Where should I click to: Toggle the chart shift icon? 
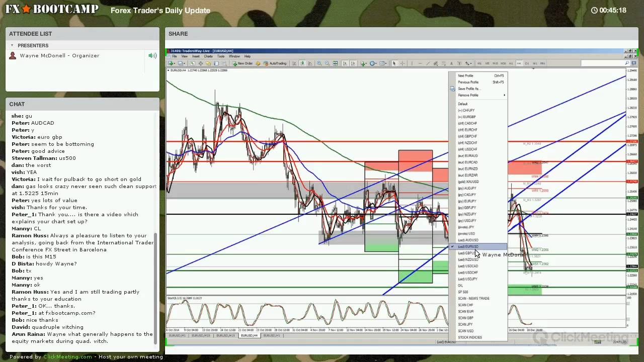[x=353, y=63]
